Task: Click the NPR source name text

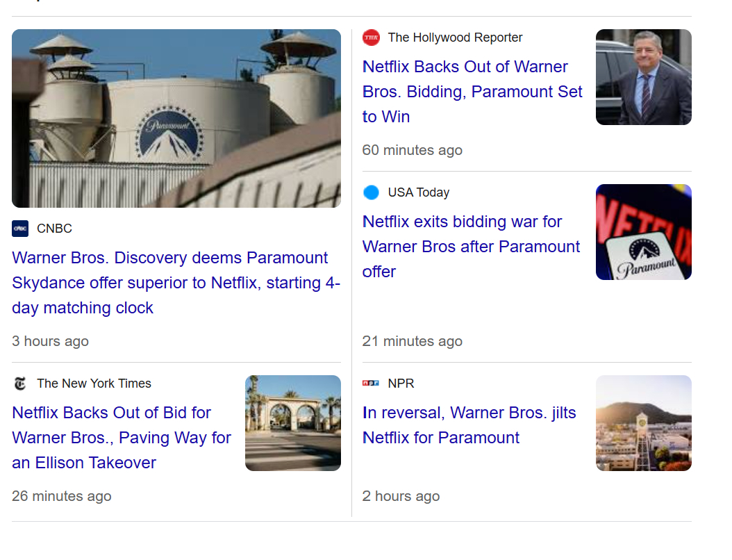Action: click(x=401, y=384)
